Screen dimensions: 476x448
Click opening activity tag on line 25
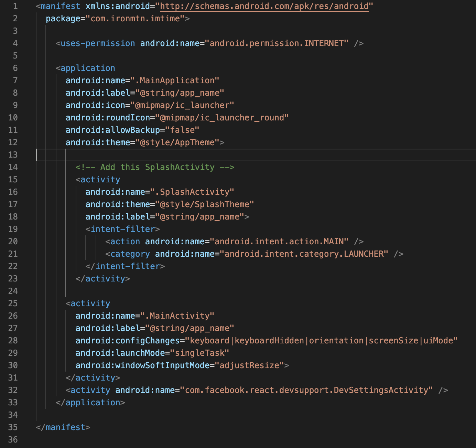[x=88, y=303]
